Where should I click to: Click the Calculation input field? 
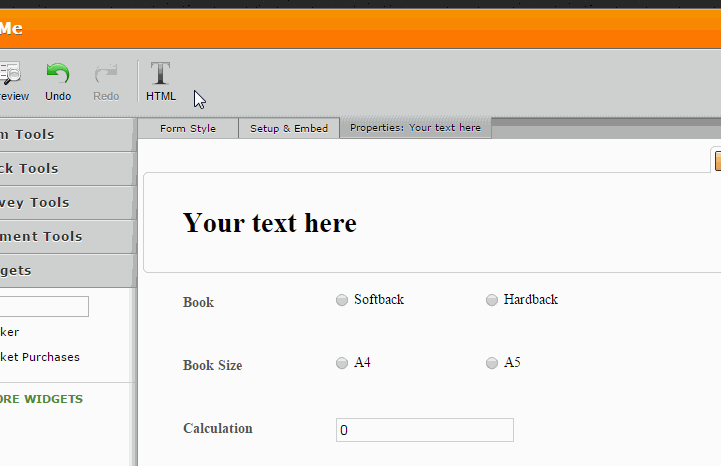tap(425, 430)
